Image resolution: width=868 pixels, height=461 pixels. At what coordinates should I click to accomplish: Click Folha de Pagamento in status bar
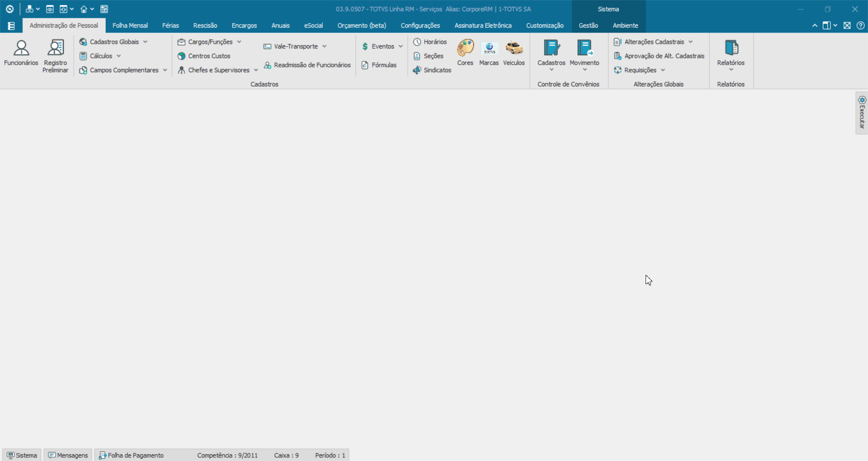pyautogui.click(x=131, y=455)
